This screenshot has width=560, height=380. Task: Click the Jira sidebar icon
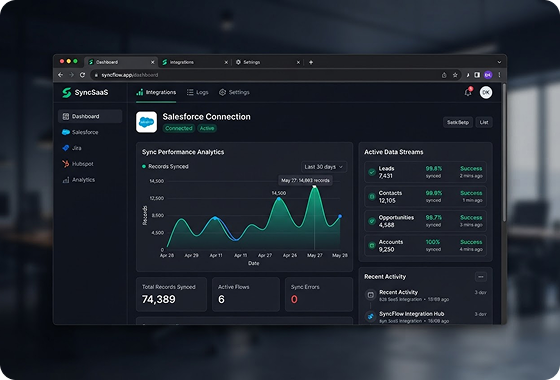(x=66, y=148)
